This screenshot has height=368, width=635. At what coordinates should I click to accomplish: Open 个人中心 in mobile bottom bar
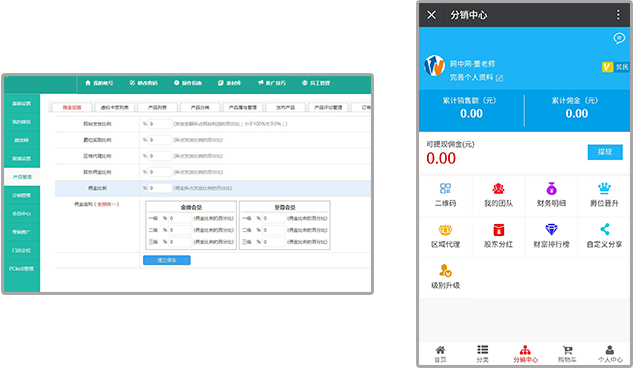point(610,354)
